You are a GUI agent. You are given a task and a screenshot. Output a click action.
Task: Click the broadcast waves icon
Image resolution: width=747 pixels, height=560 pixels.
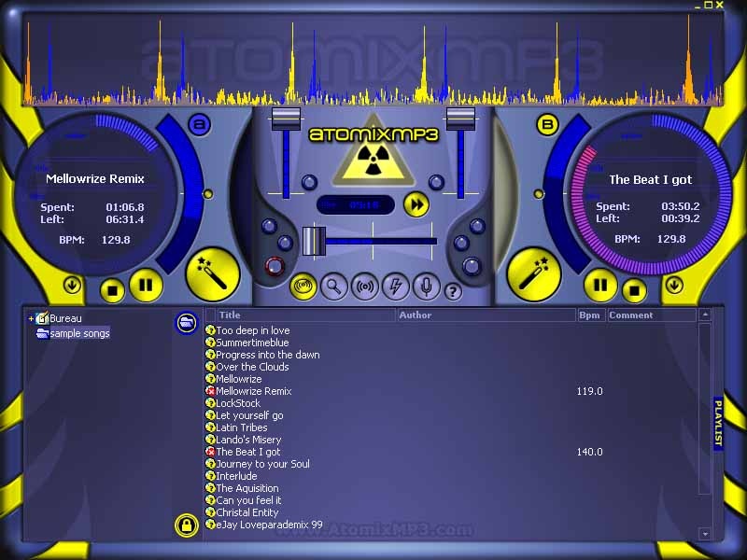[364, 287]
